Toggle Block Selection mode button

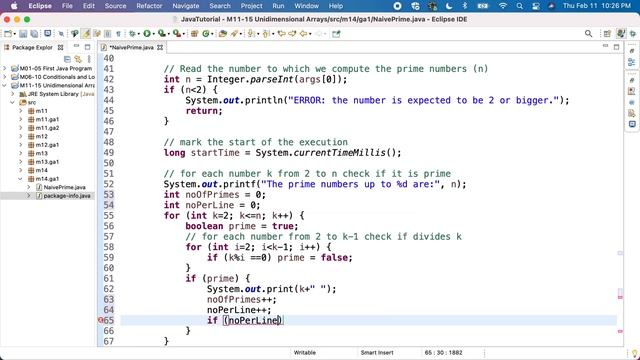107,34
